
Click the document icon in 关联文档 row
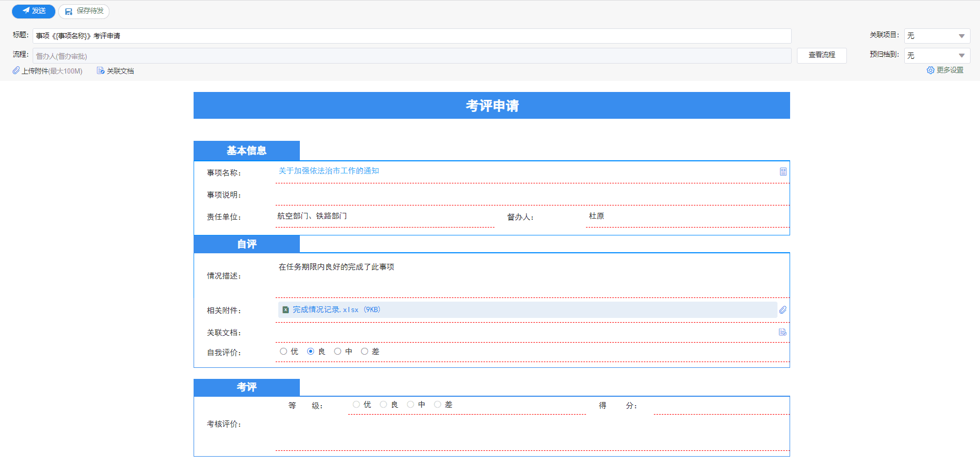point(783,332)
